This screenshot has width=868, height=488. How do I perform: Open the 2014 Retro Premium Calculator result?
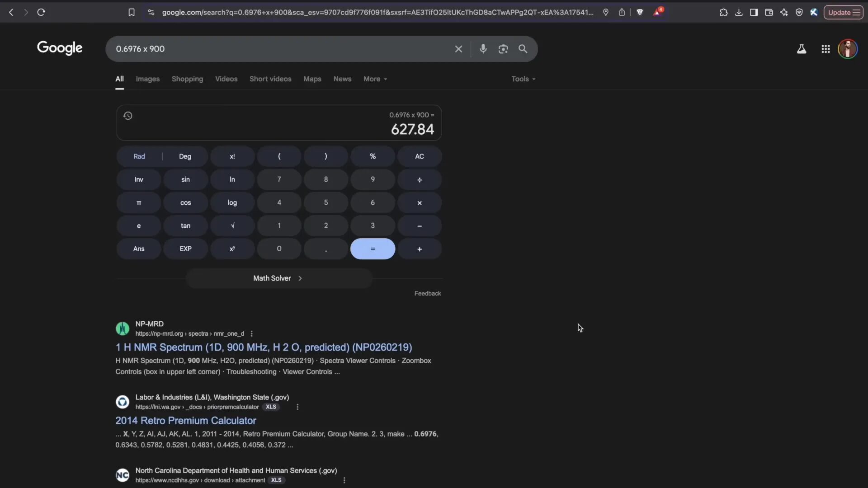point(185,420)
